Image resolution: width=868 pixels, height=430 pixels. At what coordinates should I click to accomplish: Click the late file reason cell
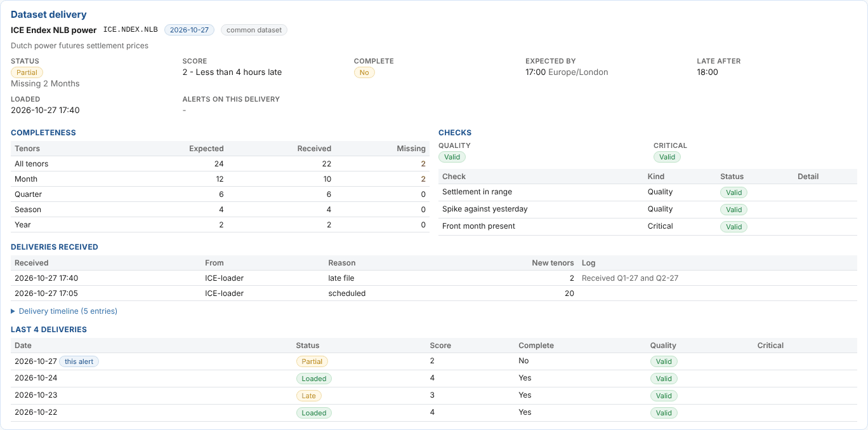[341, 278]
